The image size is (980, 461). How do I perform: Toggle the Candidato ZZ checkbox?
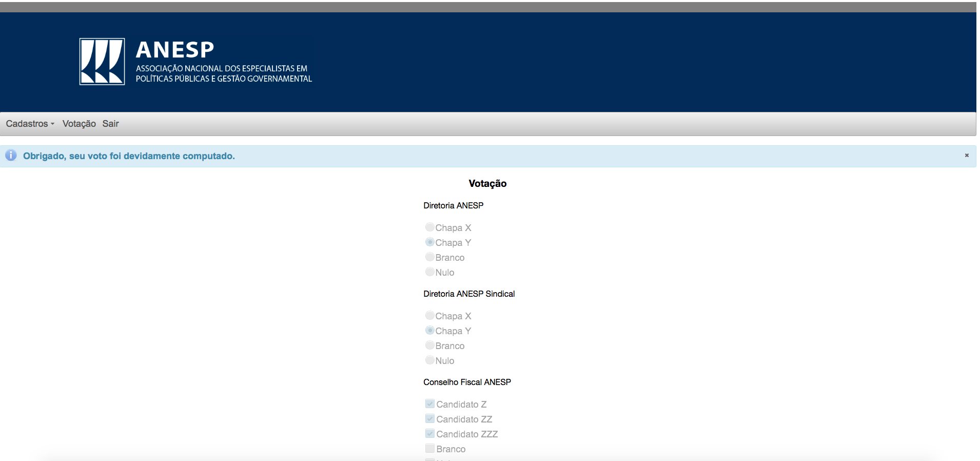(x=430, y=419)
